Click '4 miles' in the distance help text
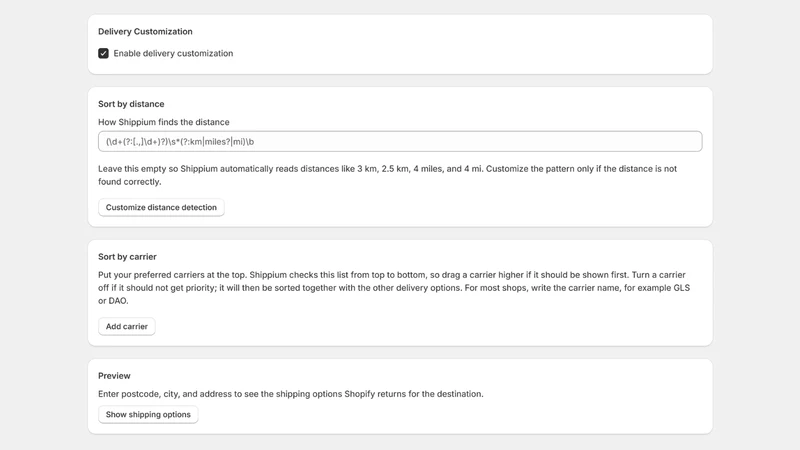This screenshot has width=800, height=450. (x=428, y=169)
